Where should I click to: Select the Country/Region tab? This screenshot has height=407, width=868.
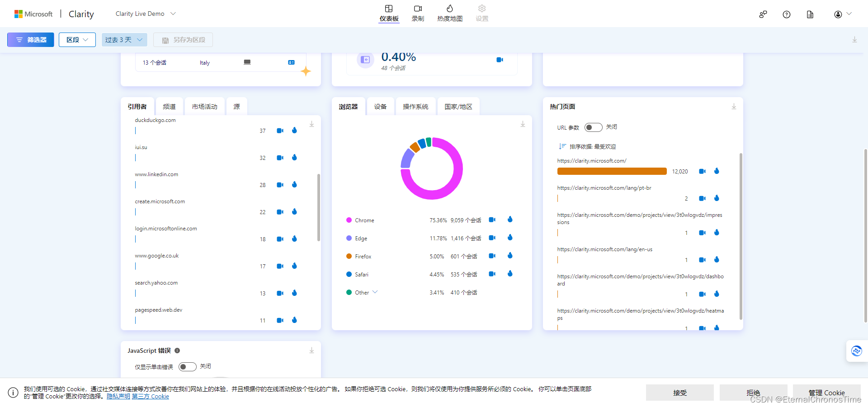(x=458, y=107)
